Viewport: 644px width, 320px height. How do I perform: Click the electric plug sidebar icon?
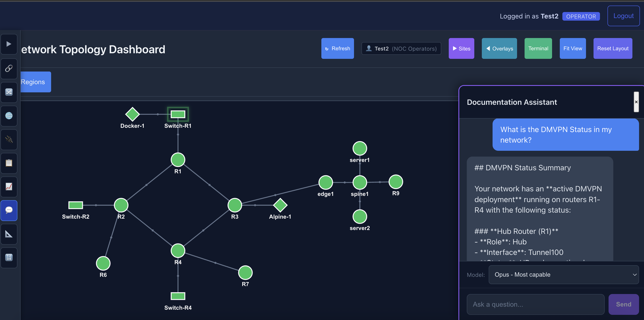pos(9,140)
